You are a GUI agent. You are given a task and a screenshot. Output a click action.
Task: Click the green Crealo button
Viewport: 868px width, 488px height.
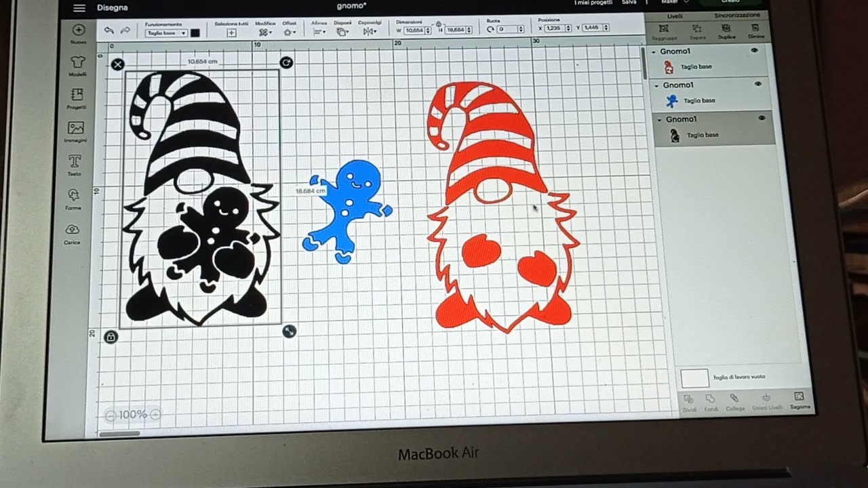pos(730,3)
